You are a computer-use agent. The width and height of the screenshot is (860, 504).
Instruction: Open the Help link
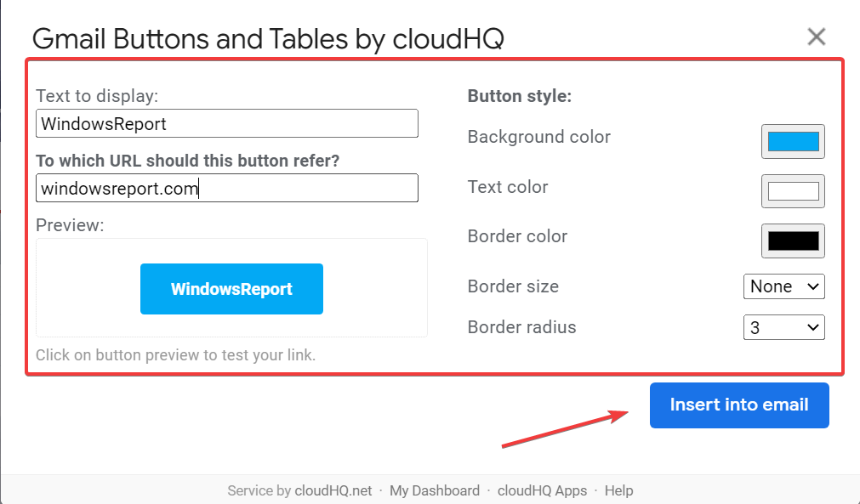pos(618,490)
